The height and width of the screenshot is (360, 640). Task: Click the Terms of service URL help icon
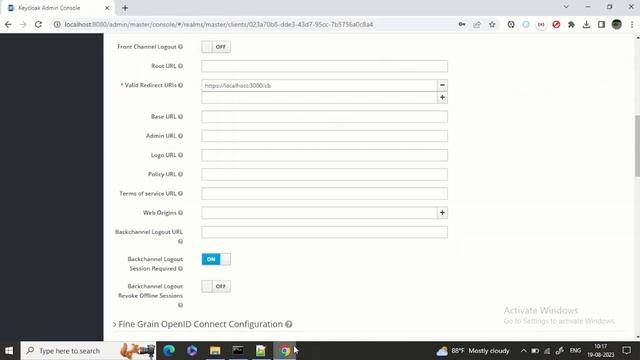point(180,193)
